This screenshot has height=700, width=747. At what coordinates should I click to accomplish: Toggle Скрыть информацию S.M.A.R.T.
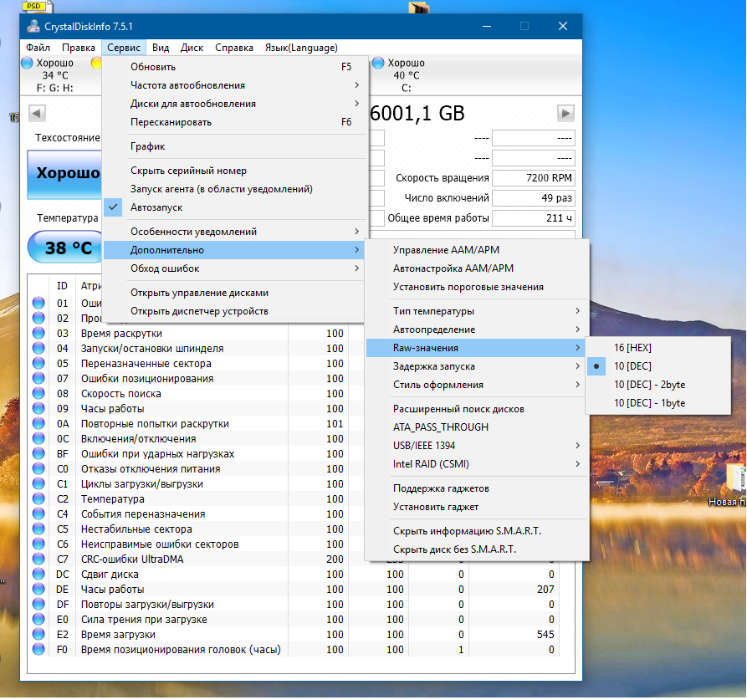(x=477, y=531)
